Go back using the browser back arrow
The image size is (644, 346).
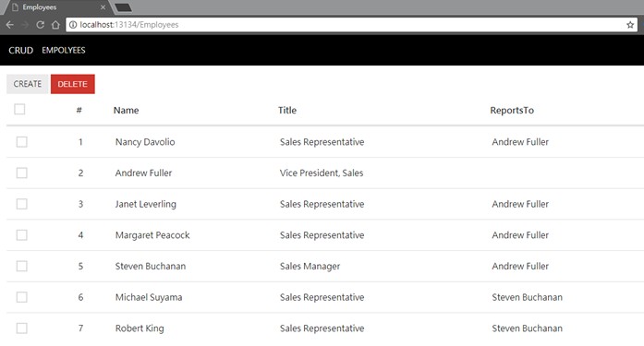pyautogui.click(x=10, y=25)
